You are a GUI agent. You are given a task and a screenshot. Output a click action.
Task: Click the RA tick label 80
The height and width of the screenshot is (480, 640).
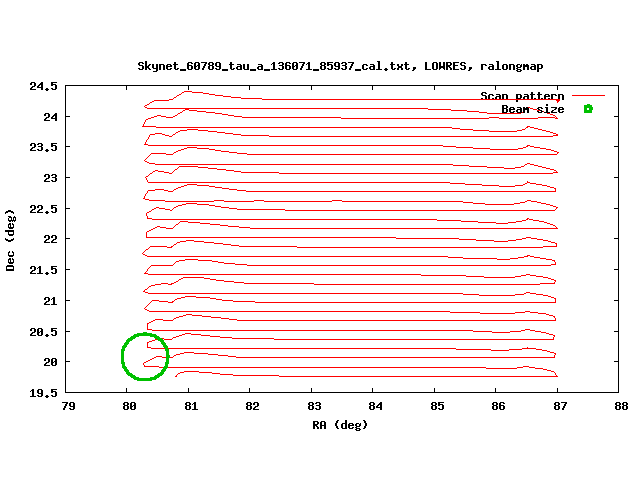coord(129,406)
